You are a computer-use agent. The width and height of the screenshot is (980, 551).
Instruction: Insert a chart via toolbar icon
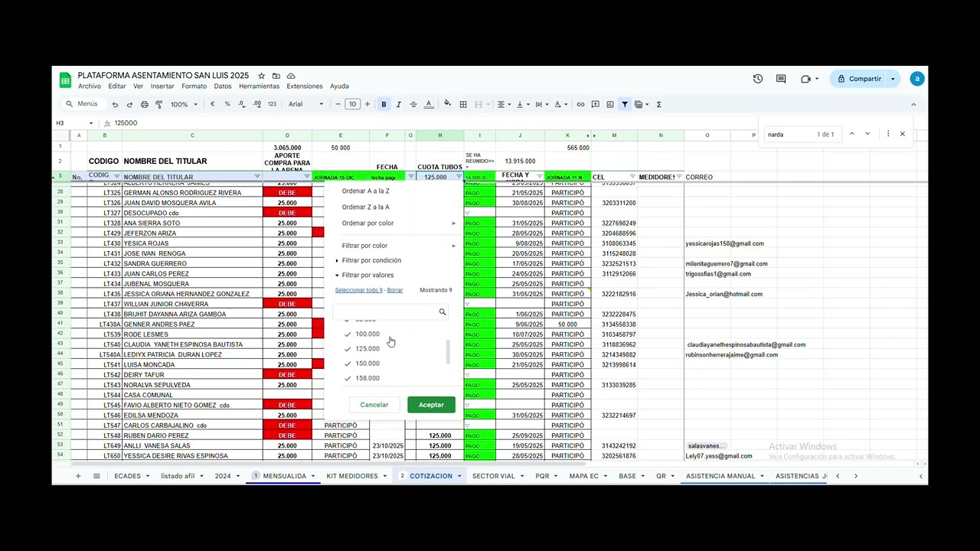[x=610, y=104]
